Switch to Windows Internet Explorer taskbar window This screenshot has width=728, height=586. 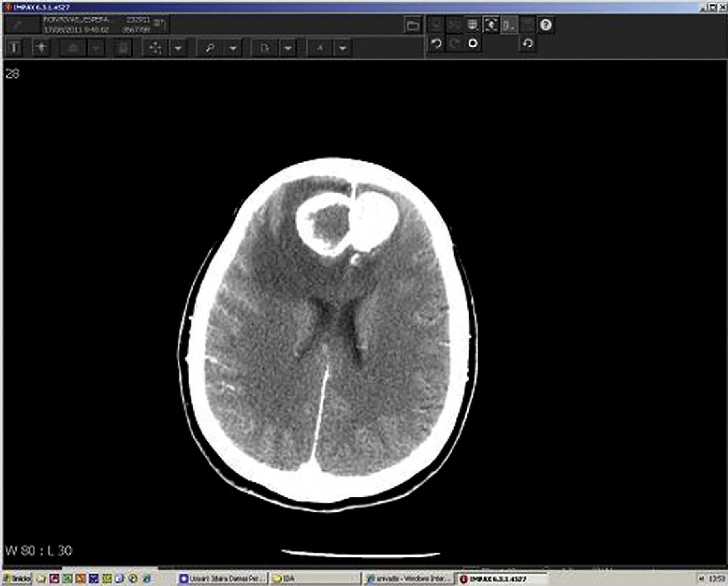tap(408, 579)
